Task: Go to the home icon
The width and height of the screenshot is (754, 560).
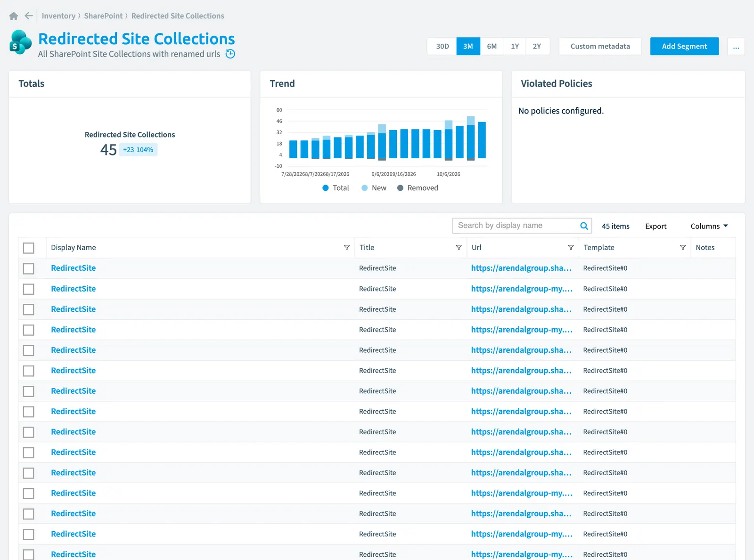Action: [14, 16]
